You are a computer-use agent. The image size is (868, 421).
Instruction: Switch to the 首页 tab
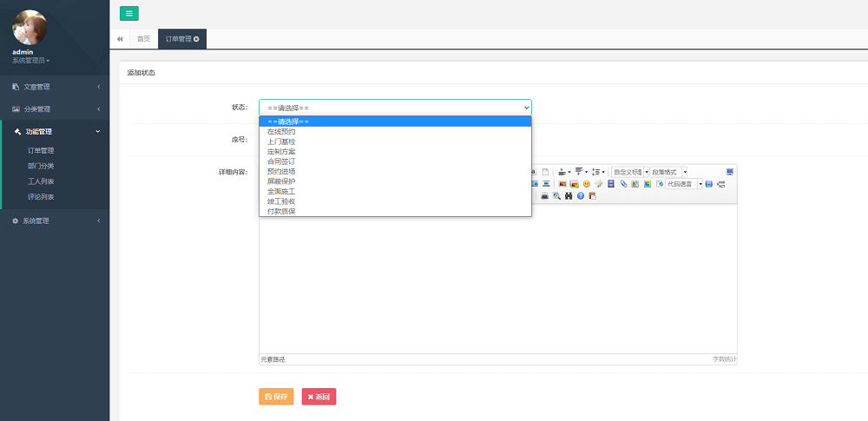coord(143,39)
